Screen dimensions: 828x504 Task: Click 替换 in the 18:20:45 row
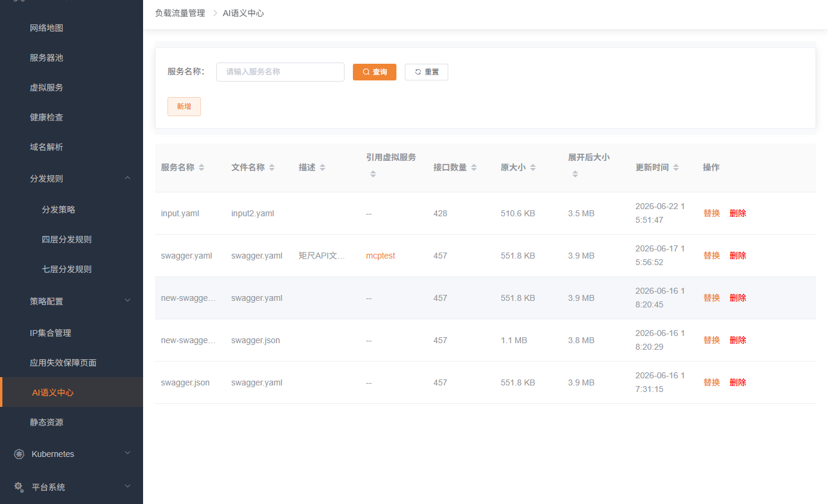[x=712, y=298]
